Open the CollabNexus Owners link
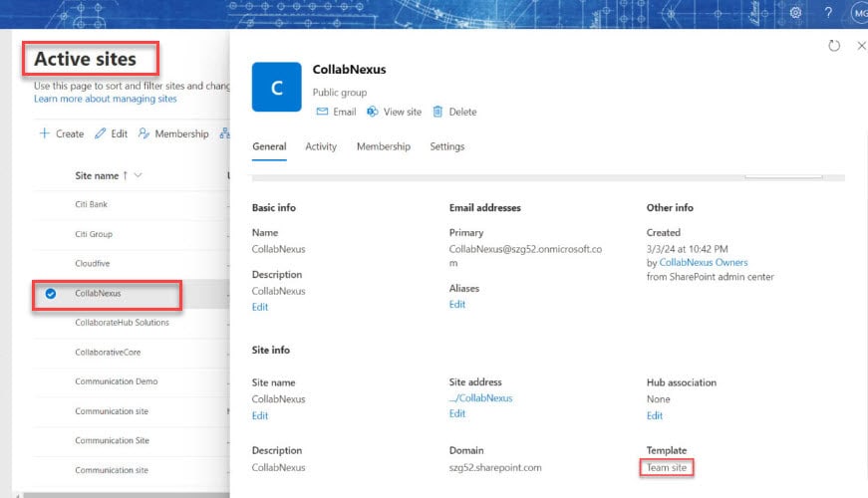The image size is (868, 498). (703, 262)
